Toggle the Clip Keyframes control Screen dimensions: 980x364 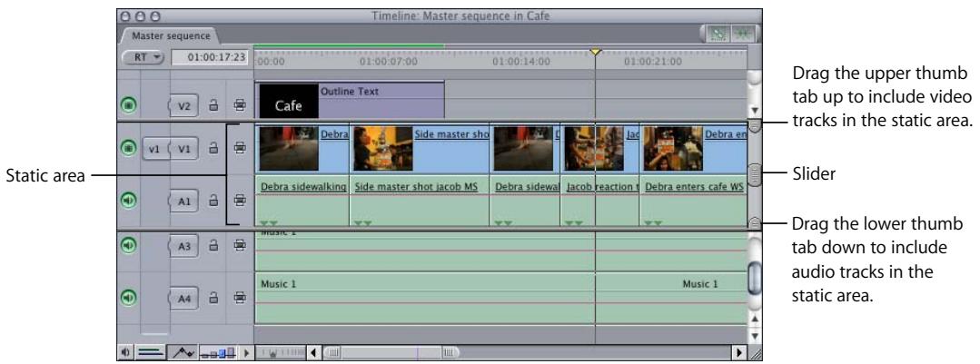click(x=150, y=353)
